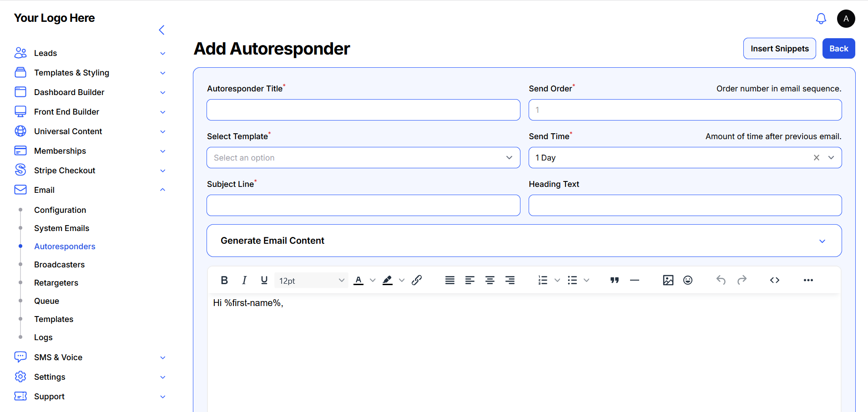Screen dimensions: 868x412
Task: Click the blockquote icon
Action: pyautogui.click(x=615, y=280)
